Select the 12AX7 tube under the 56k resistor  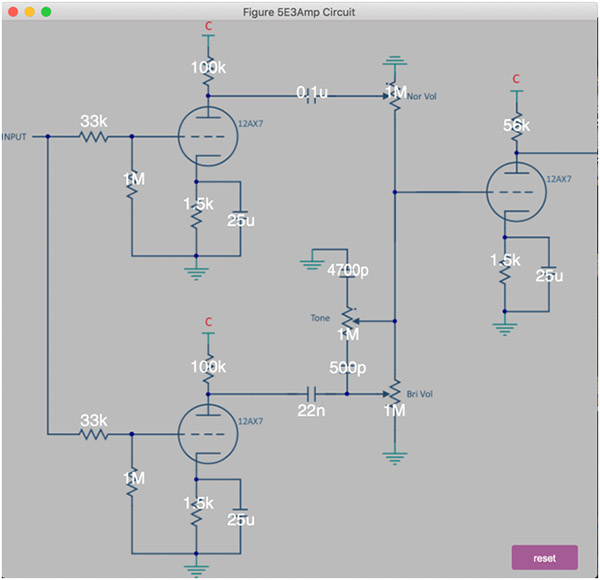[x=516, y=192]
